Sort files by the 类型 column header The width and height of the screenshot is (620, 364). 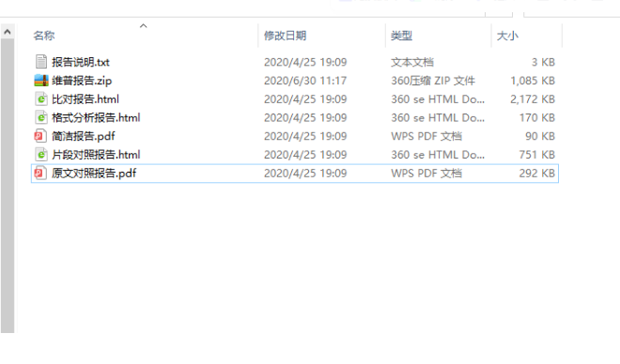(x=401, y=36)
